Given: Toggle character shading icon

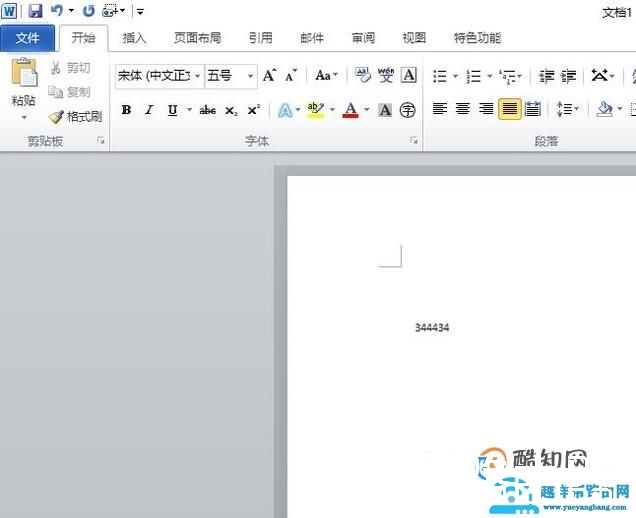Looking at the screenshot, I should click(x=385, y=110).
